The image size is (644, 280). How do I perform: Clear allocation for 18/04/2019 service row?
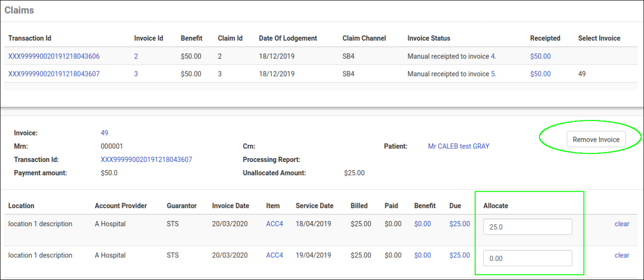[x=622, y=224]
